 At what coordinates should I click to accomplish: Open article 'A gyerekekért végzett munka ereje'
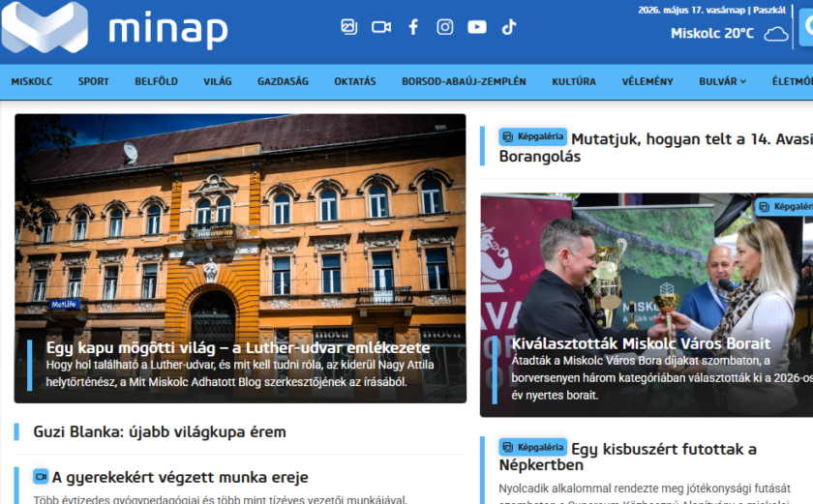[x=180, y=477]
